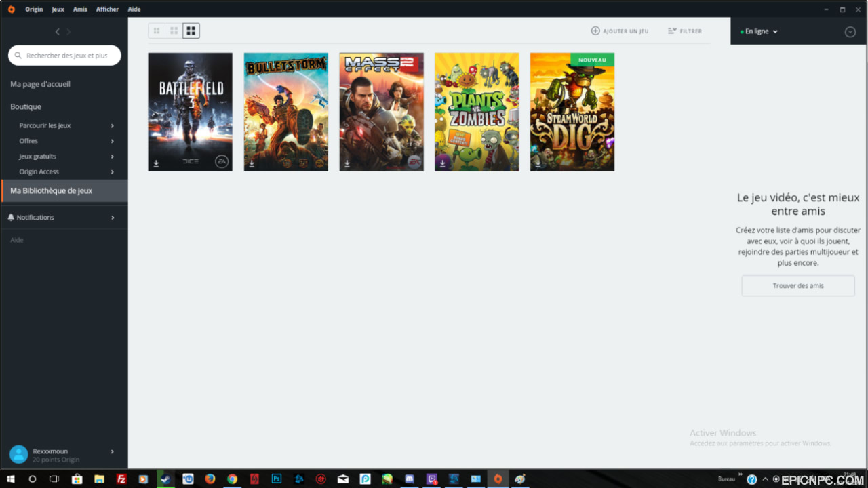Open the En ligne status dropdown
This screenshot has height=488, width=868.
point(759,31)
